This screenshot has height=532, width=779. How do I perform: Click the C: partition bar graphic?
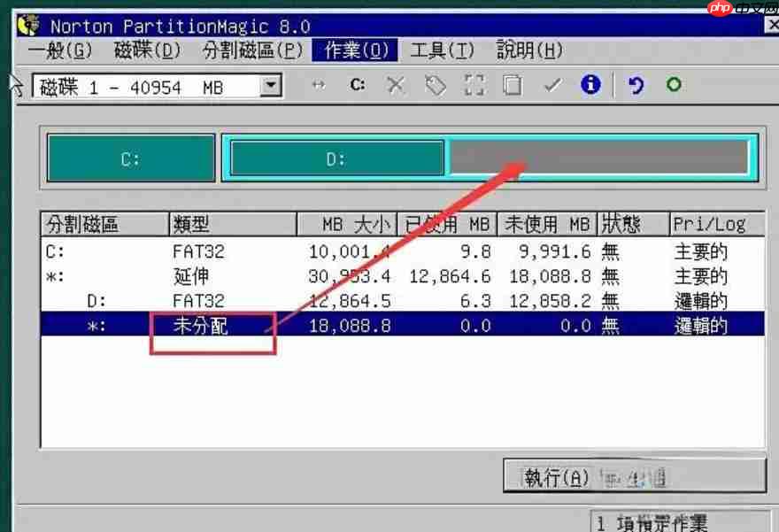131,156
